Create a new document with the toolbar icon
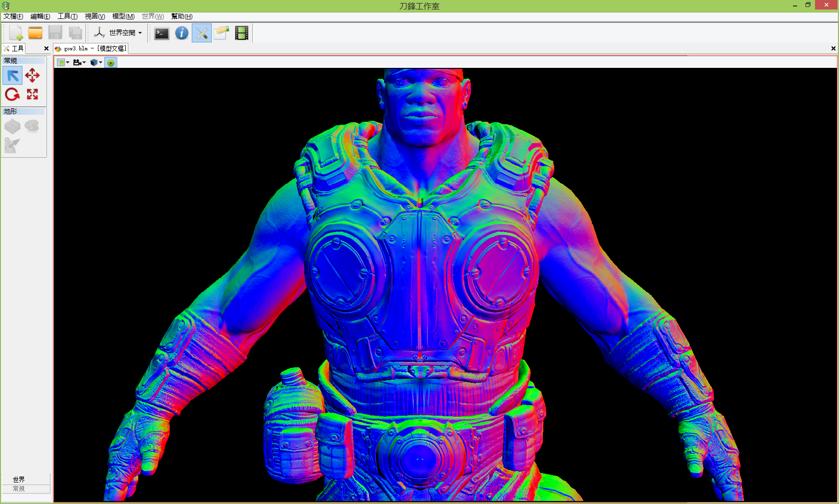839x504 pixels. click(15, 33)
